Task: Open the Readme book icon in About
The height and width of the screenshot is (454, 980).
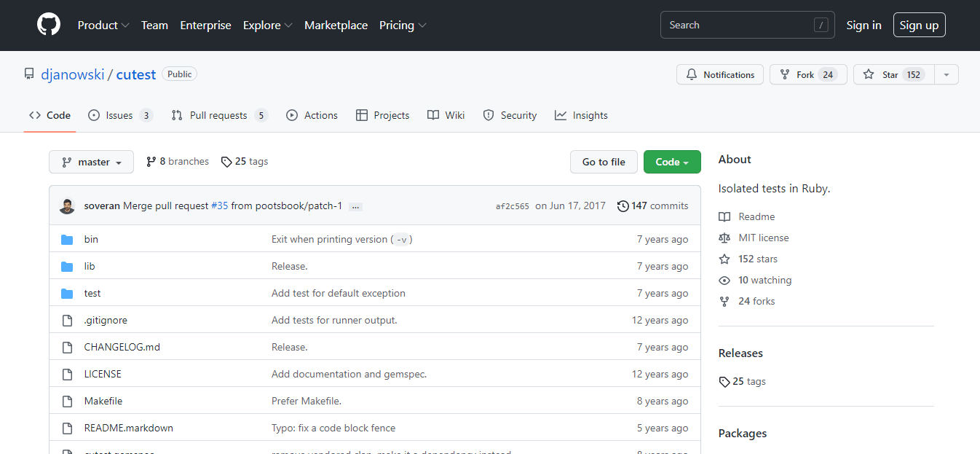Action: [724, 217]
